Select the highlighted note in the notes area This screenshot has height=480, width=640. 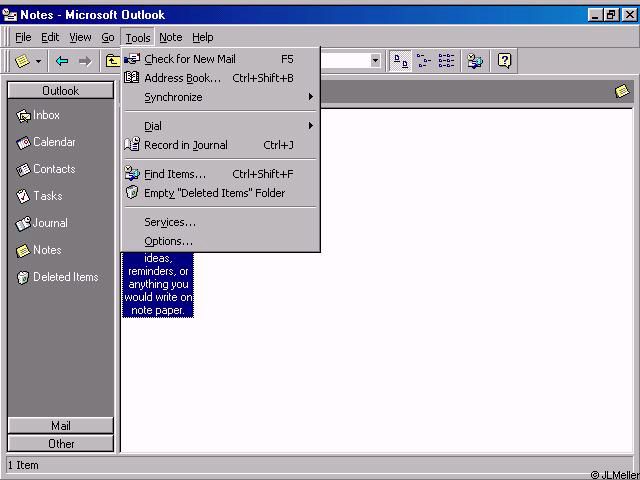coord(158,284)
